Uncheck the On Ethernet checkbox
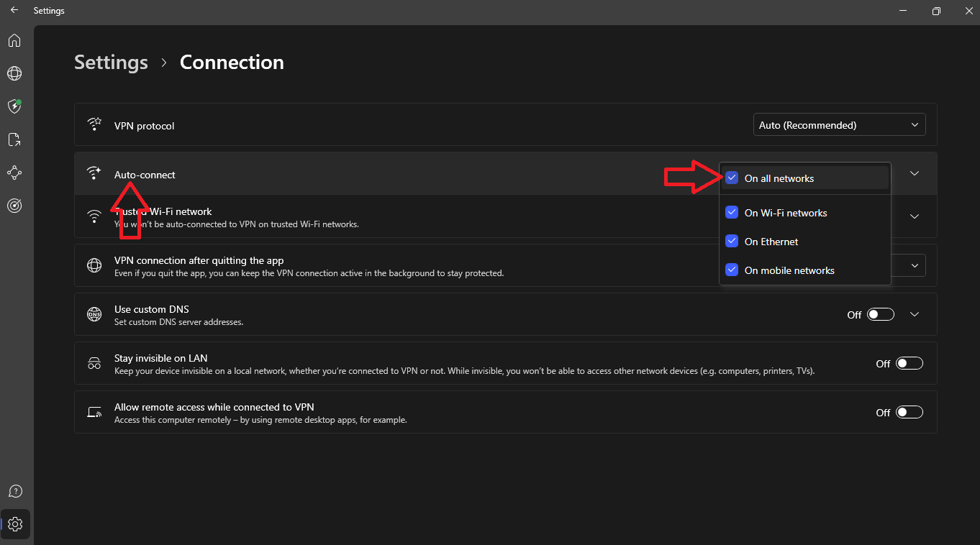This screenshot has width=980, height=545. (732, 242)
